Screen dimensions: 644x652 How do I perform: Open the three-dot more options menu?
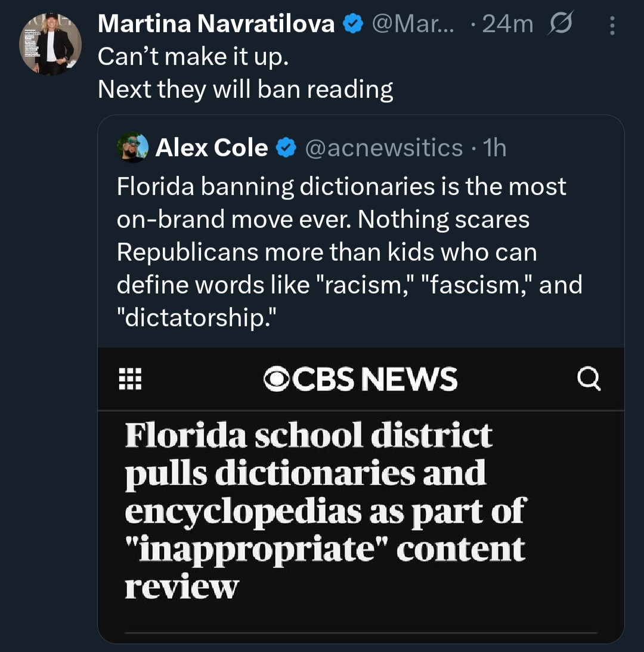(611, 25)
